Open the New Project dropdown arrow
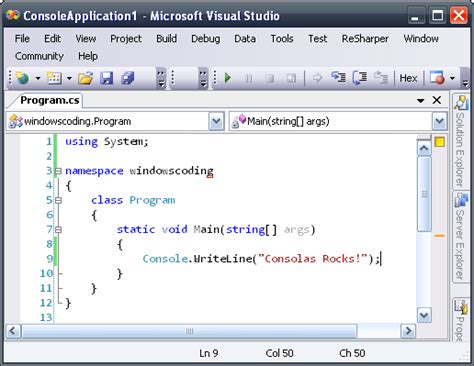The width and height of the screenshot is (474, 366). coord(38,78)
